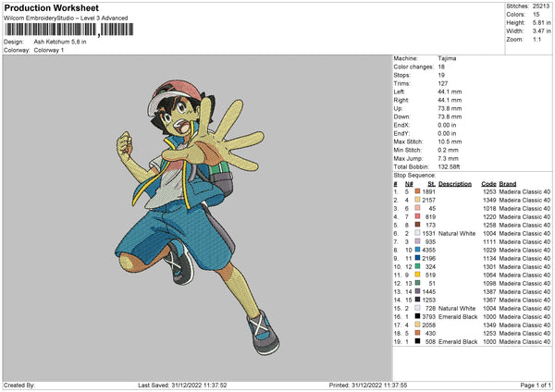Pick the swatch in stop row 17 (2058 stitches)

click(x=417, y=325)
